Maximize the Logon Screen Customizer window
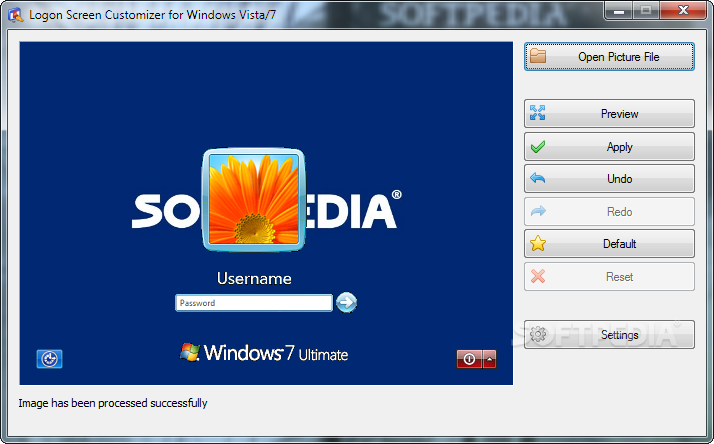The image size is (714, 444). click(646, 11)
